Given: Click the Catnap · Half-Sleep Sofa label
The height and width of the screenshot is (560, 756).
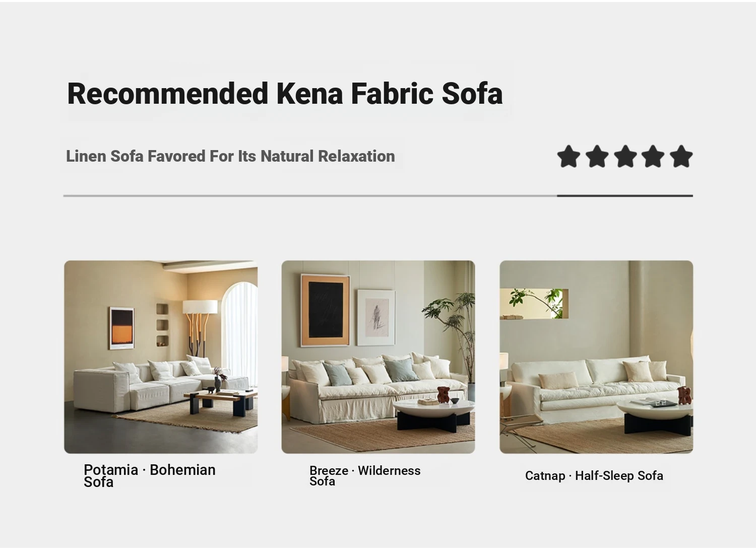Looking at the screenshot, I should pyautogui.click(x=594, y=476).
